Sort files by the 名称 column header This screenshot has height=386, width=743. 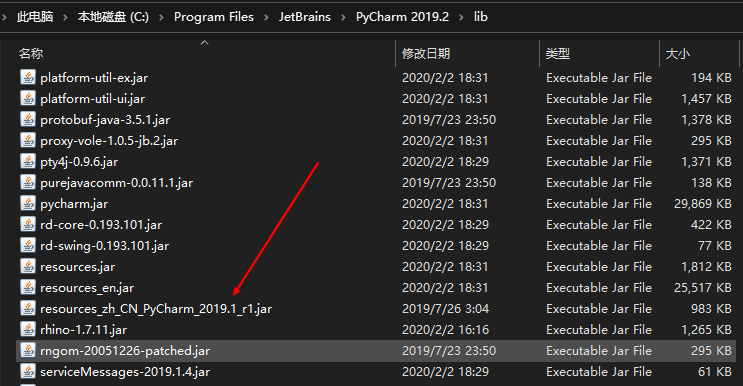[x=31, y=54]
